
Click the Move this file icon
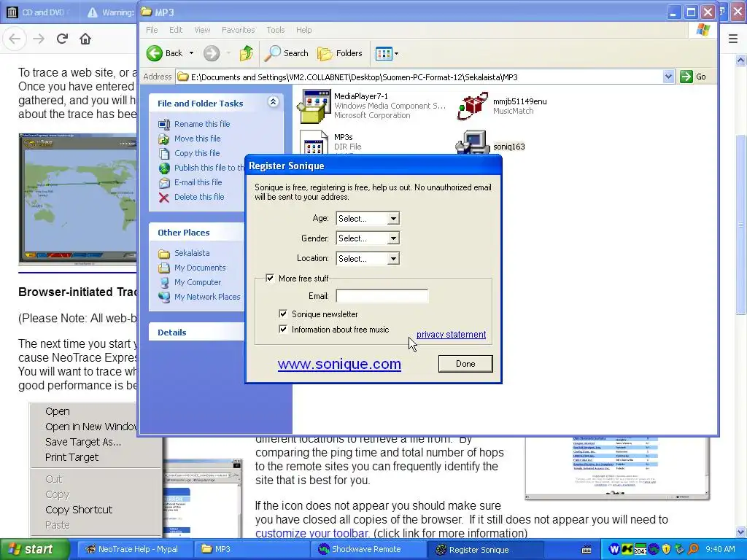(164, 139)
